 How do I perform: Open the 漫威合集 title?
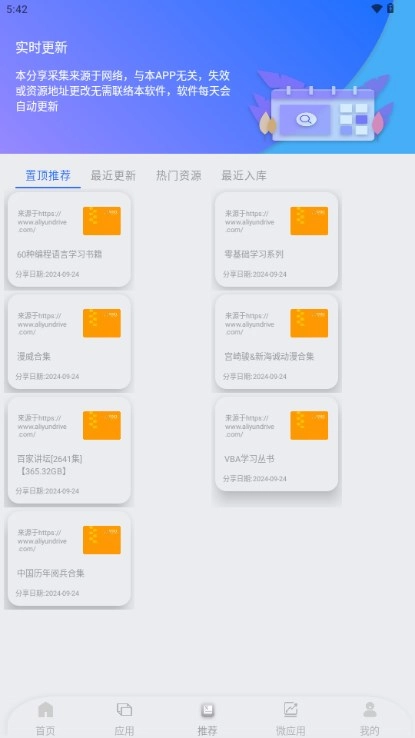pyautogui.click(x=34, y=357)
